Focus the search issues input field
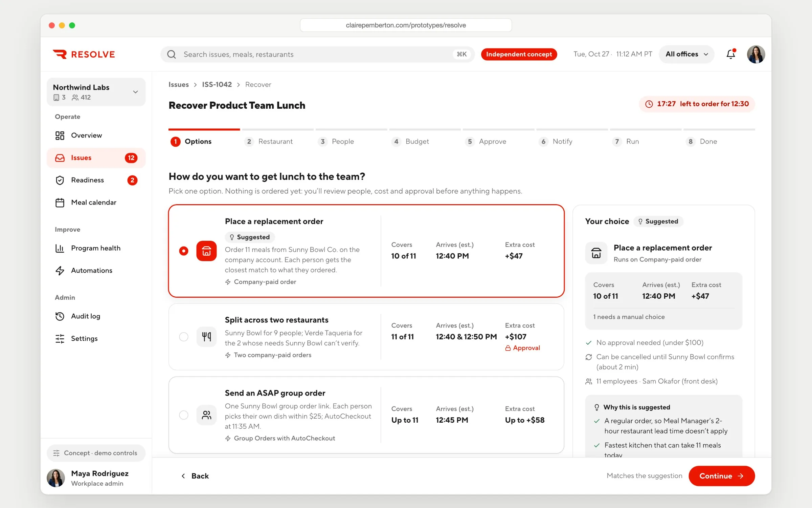 tap(317, 54)
